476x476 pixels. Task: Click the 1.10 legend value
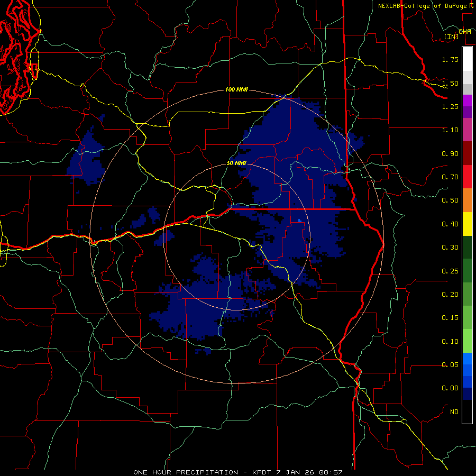[450, 130]
